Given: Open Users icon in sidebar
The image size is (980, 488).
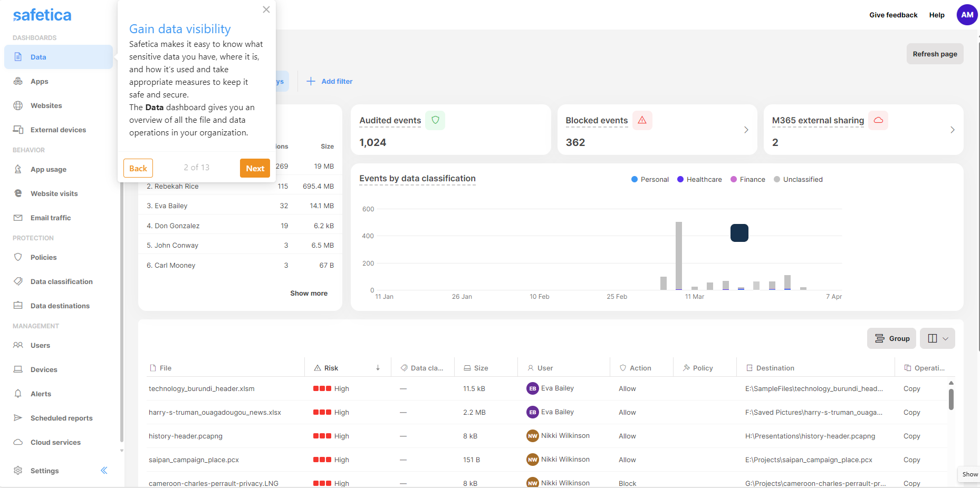Looking at the screenshot, I should point(18,345).
